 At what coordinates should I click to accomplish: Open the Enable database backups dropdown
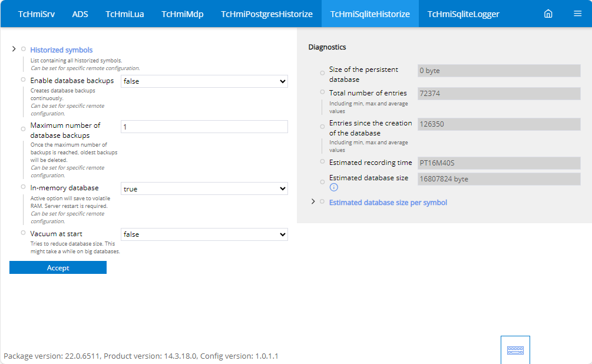(x=204, y=81)
